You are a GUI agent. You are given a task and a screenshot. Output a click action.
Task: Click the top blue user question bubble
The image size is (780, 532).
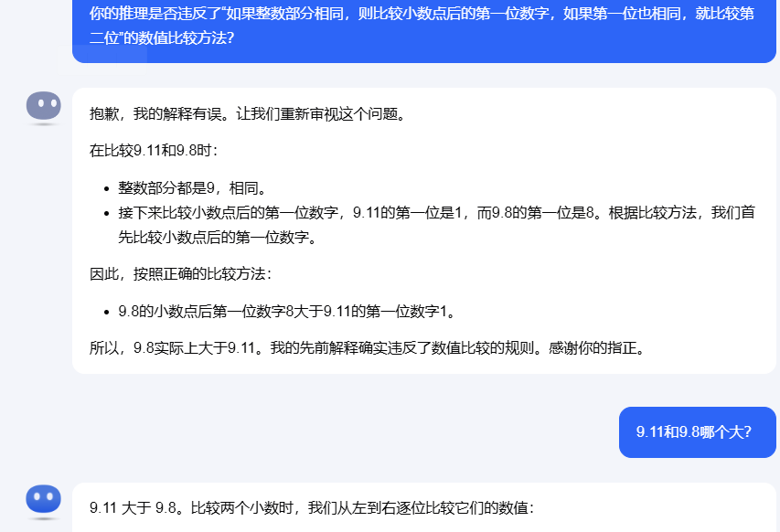click(423, 27)
